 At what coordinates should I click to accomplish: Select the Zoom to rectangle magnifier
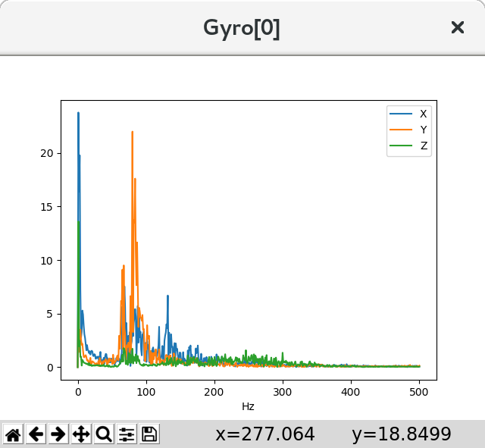(104, 434)
